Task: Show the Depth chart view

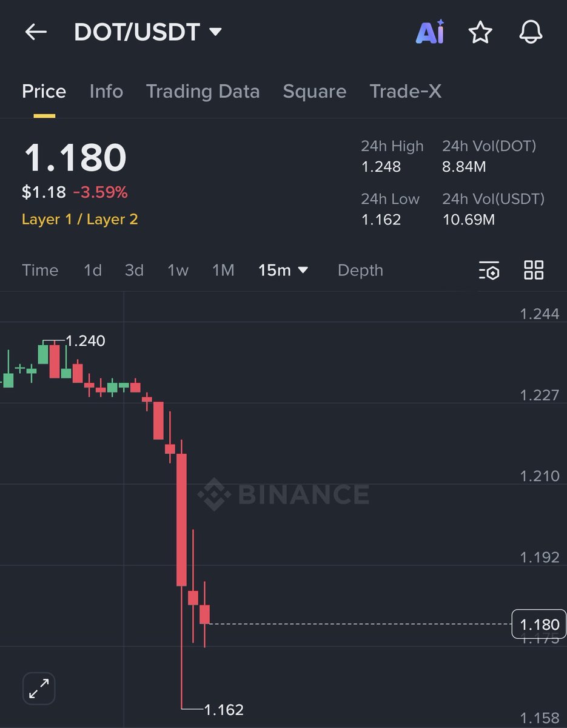Action: (x=360, y=271)
